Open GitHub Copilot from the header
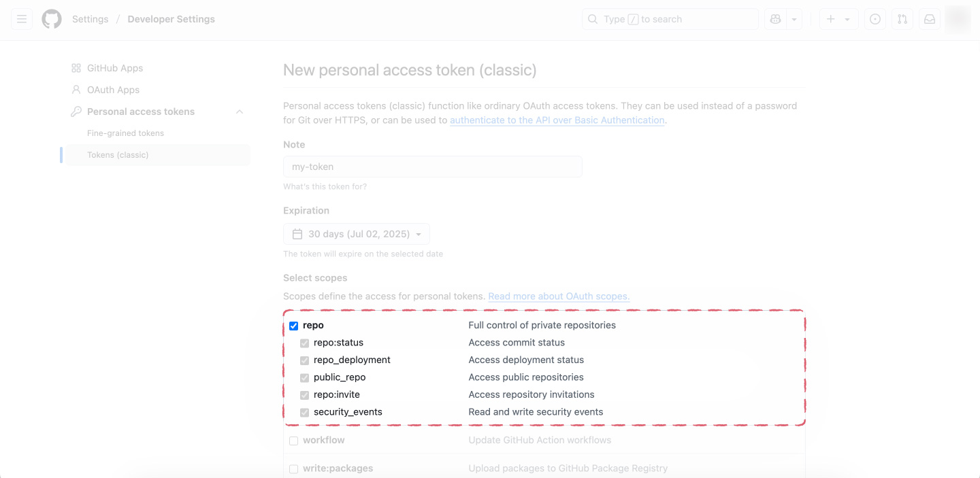 tap(775, 18)
